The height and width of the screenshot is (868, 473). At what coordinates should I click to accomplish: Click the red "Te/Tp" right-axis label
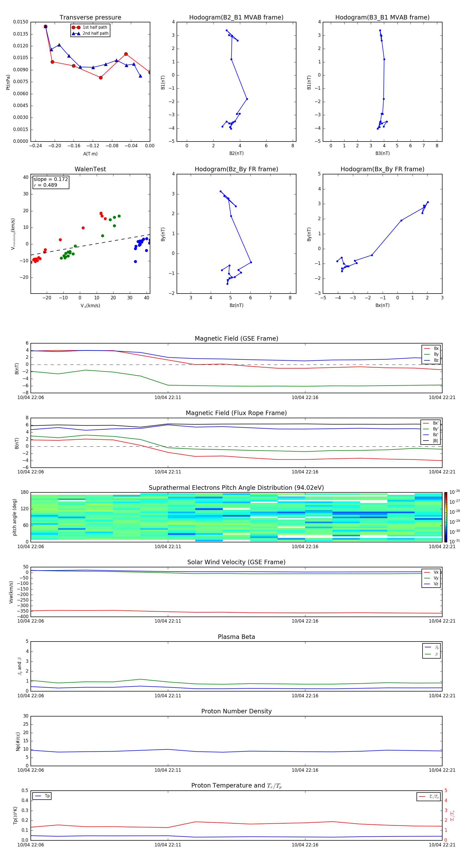click(x=453, y=816)
